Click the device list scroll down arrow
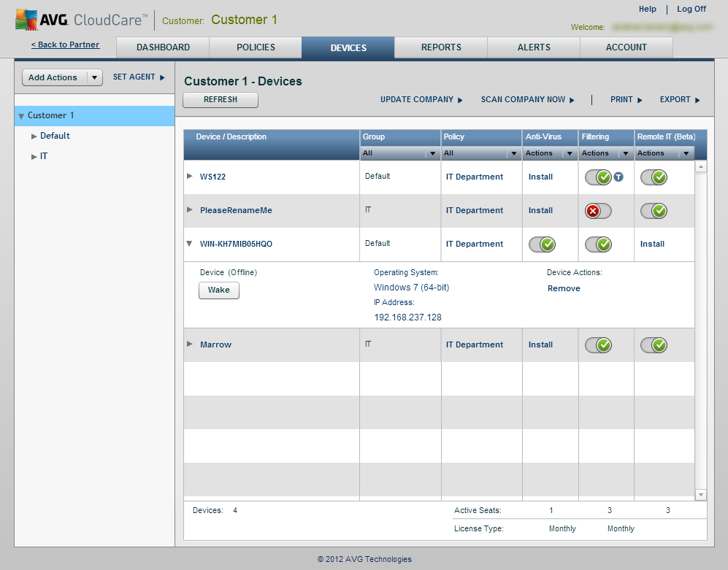 coord(700,495)
